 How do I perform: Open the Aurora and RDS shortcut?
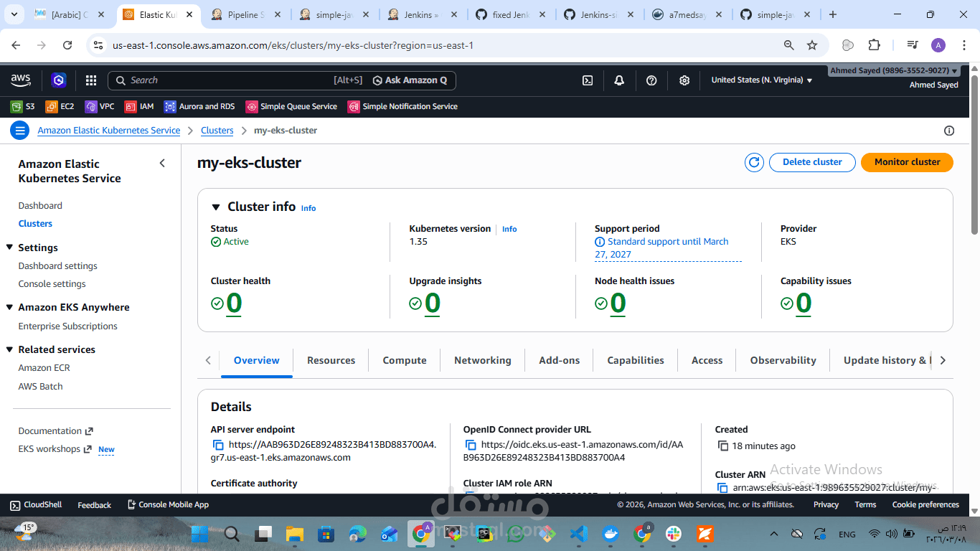tap(199, 106)
